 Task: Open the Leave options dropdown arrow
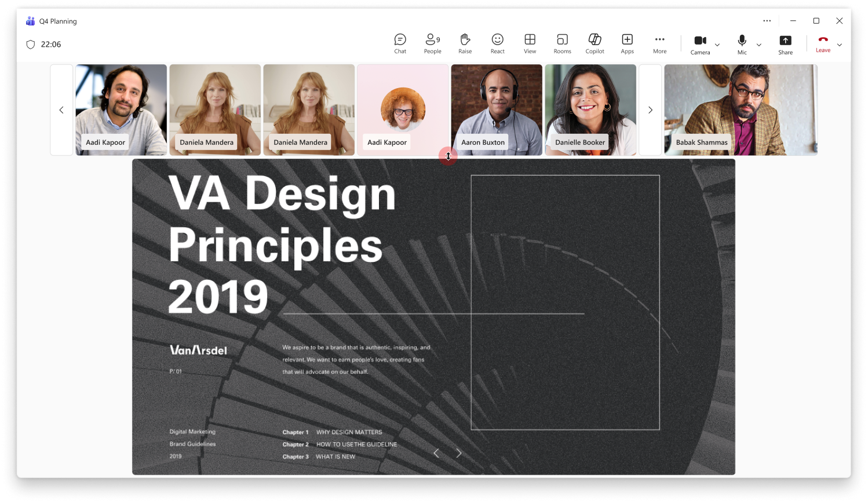pos(840,45)
